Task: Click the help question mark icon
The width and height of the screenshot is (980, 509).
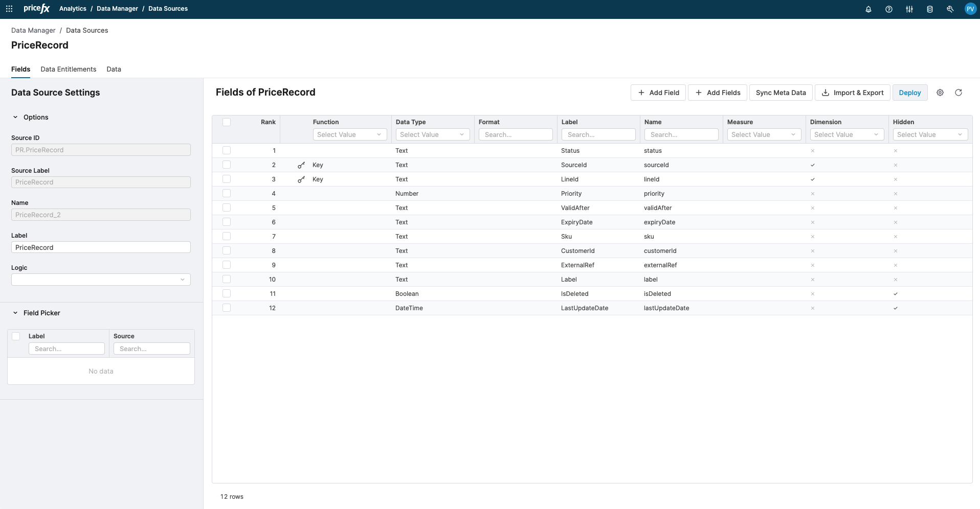Action: pos(888,9)
